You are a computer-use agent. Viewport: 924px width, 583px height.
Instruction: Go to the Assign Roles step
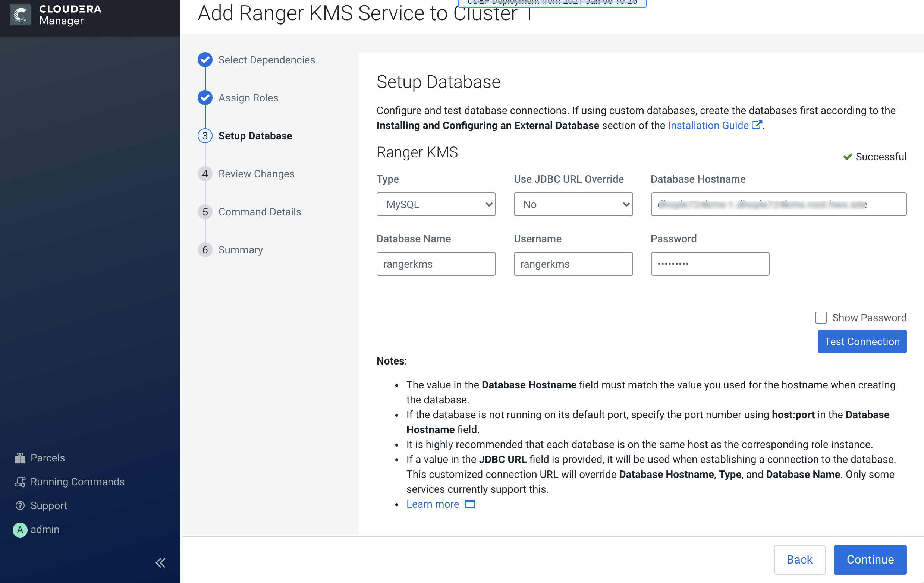click(248, 98)
